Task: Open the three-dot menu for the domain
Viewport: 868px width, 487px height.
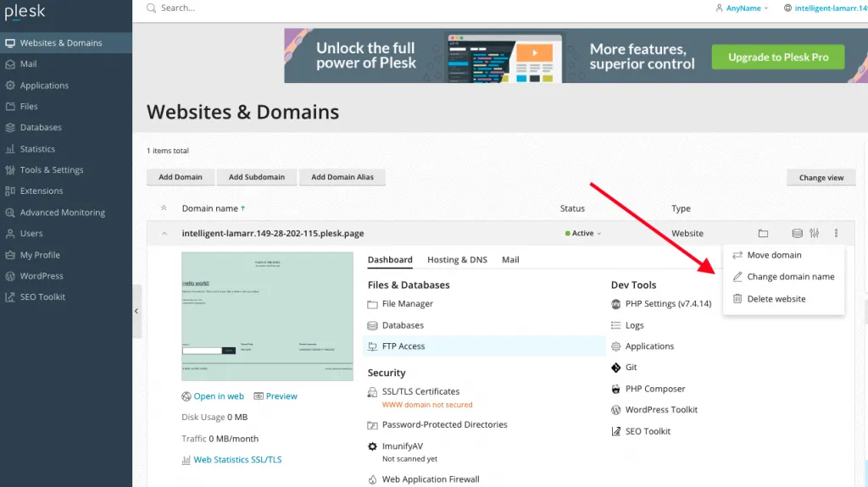Action: [836, 234]
